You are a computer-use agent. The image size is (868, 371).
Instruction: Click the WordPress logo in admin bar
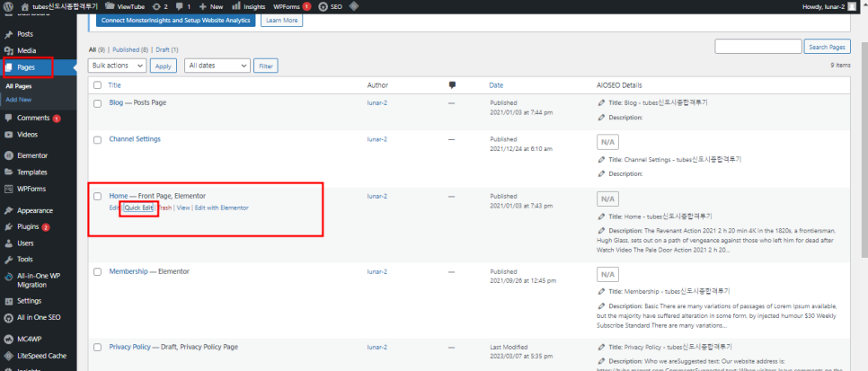[x=8, y=6]
